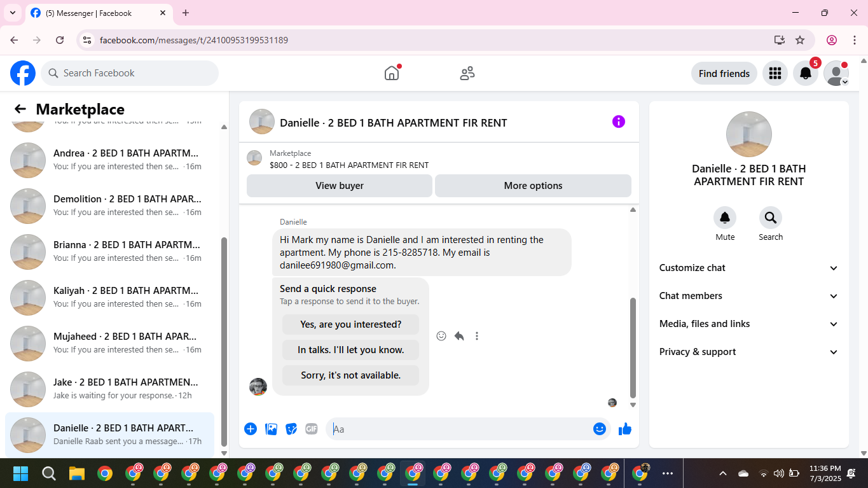Send a thumbs-up like

pos(625,429)
